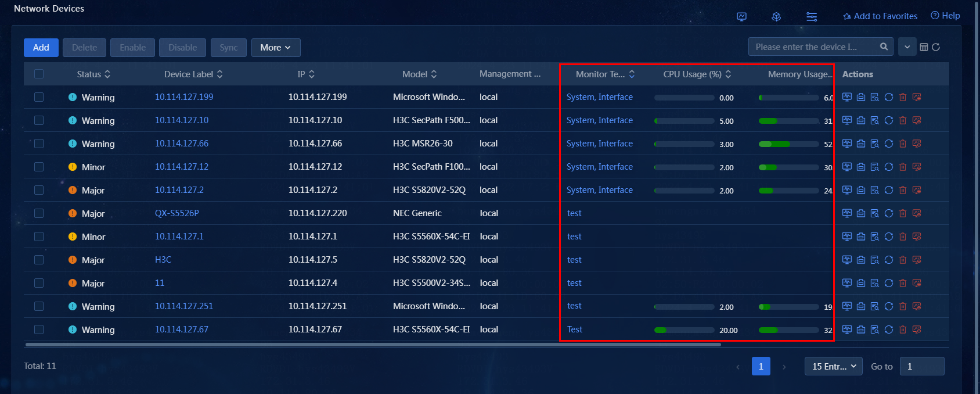Click the Go to page input field
Image resolution: width=980 pixels, height=394 pixels.
pos(922,366)
